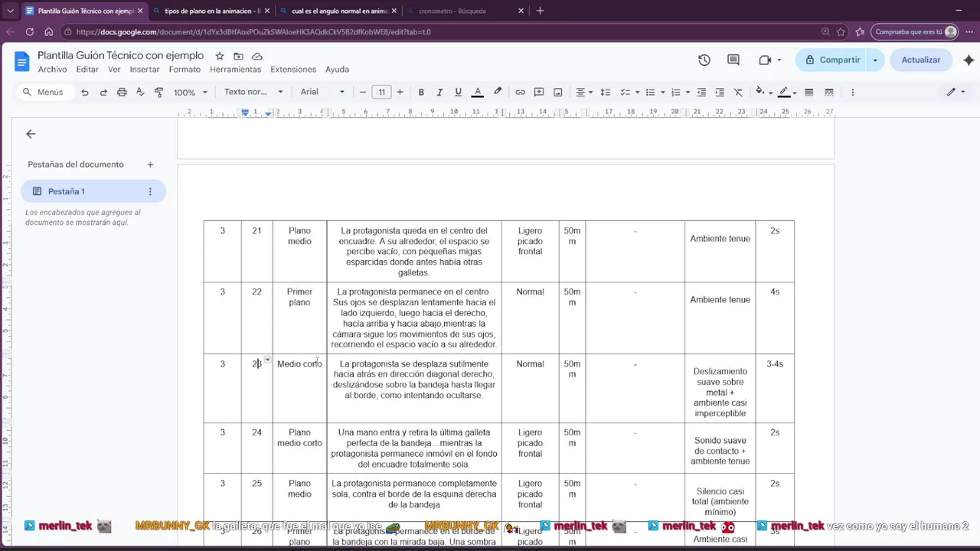Image resolution: width=980 pixels, height=551 pixels.
Task: Insert an image from toolbar
Action: [558, 92]
